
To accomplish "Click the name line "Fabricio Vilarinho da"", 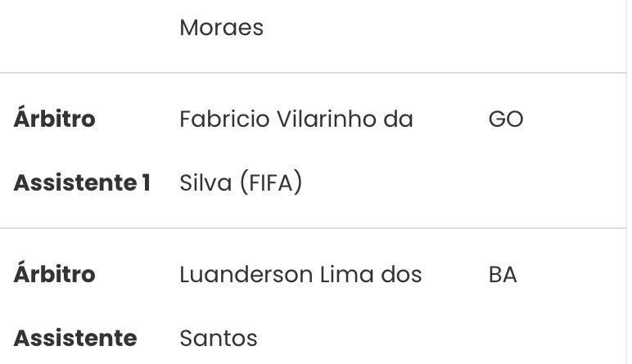I will pos(296,119).
